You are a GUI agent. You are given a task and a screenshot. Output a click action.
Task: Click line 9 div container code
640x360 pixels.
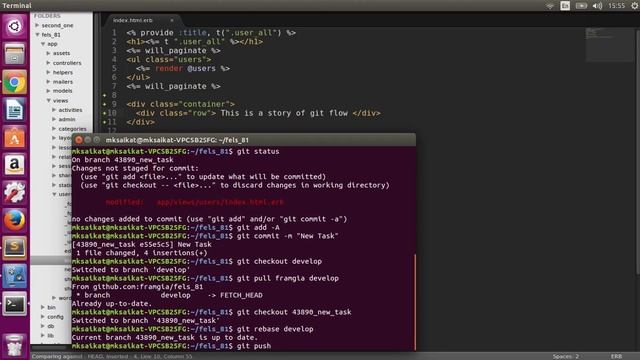(x=180, y=104)
